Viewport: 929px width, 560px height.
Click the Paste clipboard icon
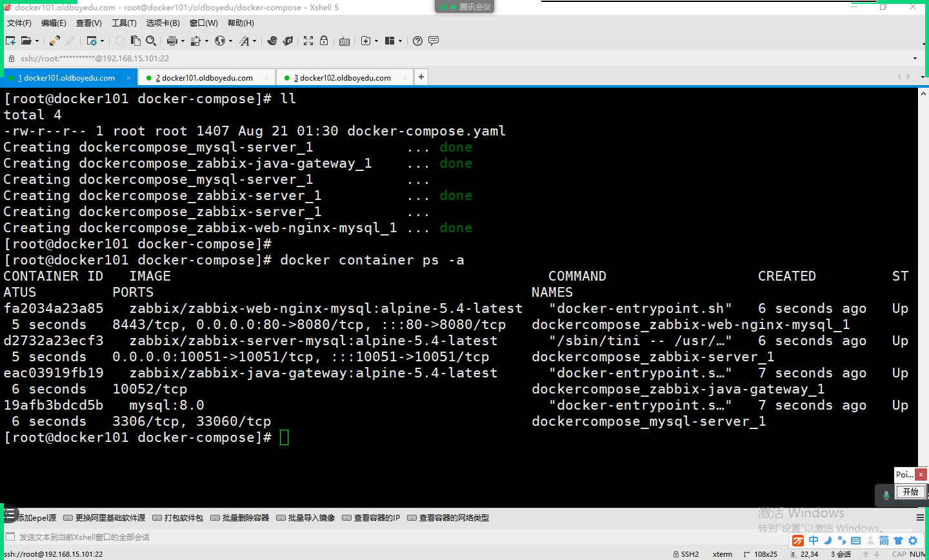(x=135, y=41)
